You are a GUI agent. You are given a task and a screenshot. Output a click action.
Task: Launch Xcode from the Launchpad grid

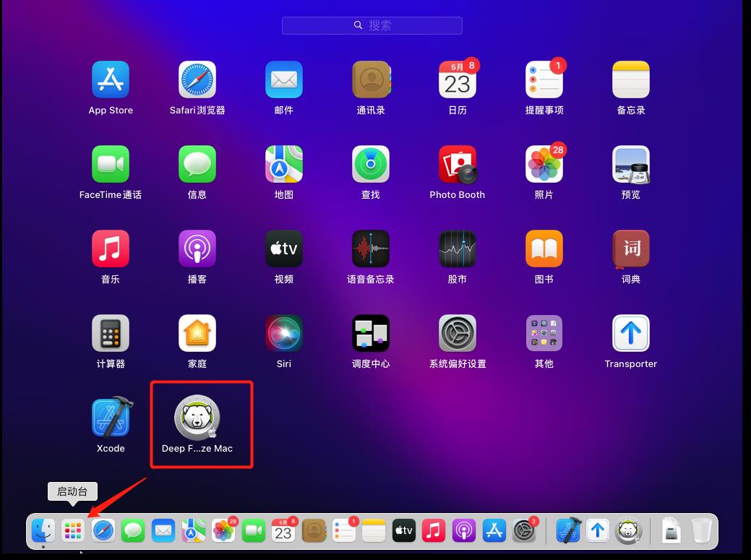(111, 417)
